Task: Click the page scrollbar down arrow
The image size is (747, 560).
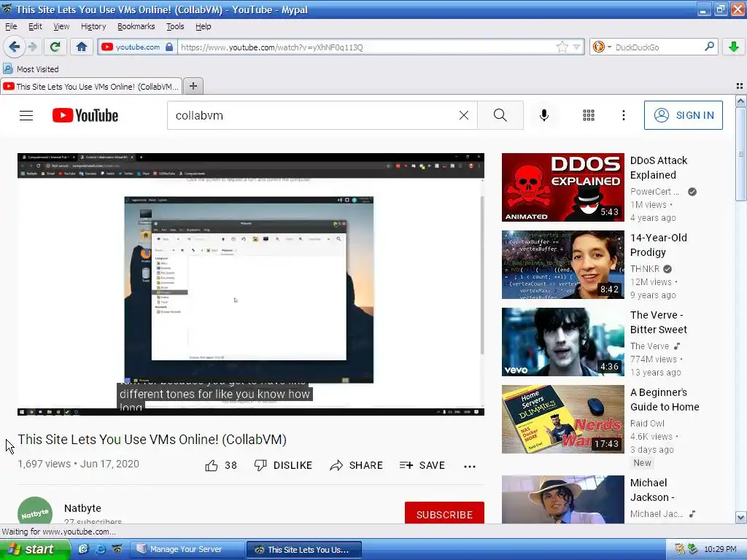Action: click(x=740, y=518)
